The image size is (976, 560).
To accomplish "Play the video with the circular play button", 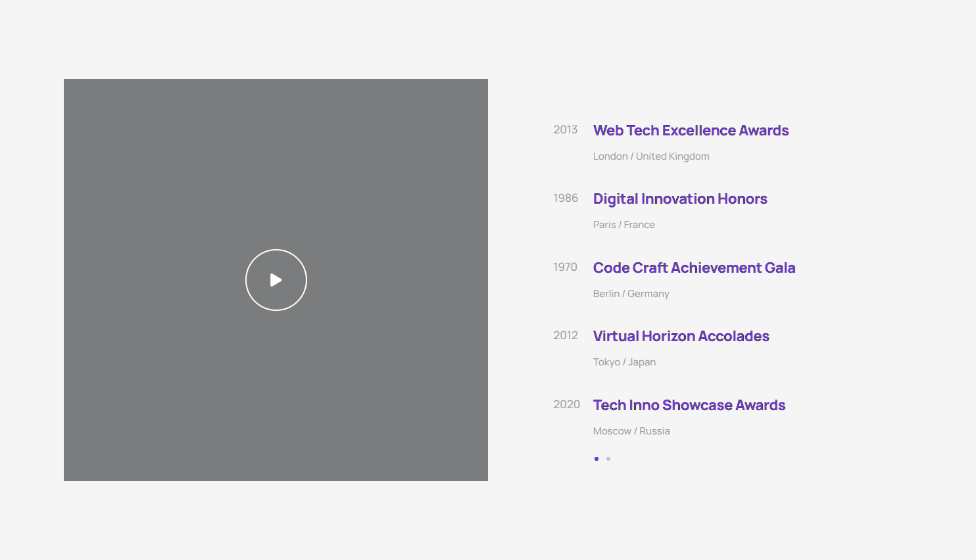I will 276,280.
